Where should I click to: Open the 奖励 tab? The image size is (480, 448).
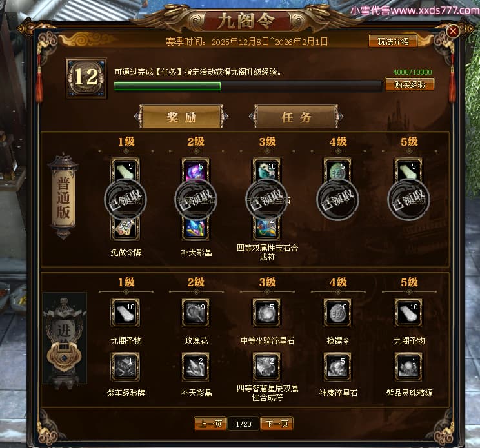click(x=181, y=117)
